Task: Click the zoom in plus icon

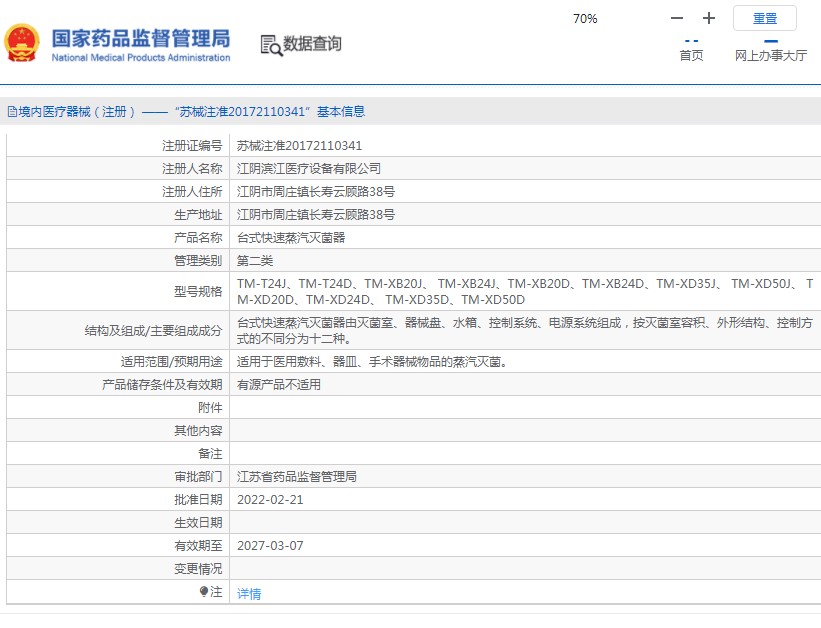Action: [x=709, y=19]
